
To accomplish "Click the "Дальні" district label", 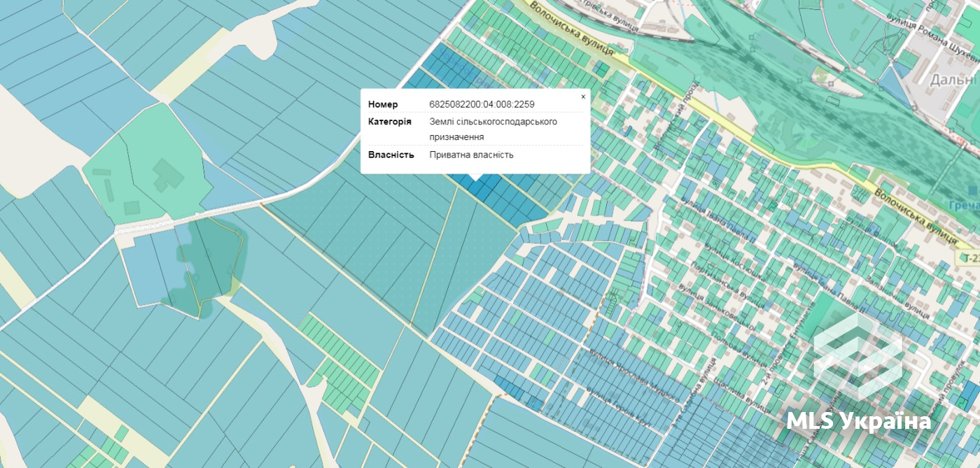I will [x=954, y=80].
